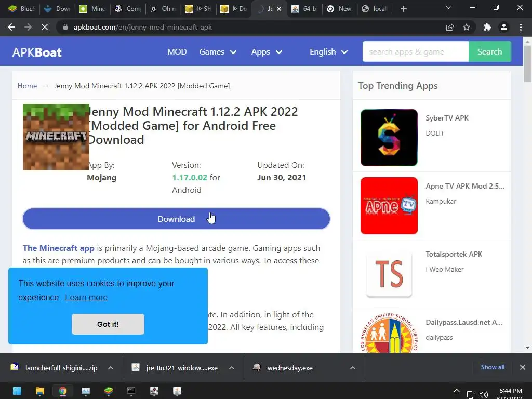Open the Apne TV APK icon
The width and height of the screenshot is (532, 399).
click(x=389, y=206)
